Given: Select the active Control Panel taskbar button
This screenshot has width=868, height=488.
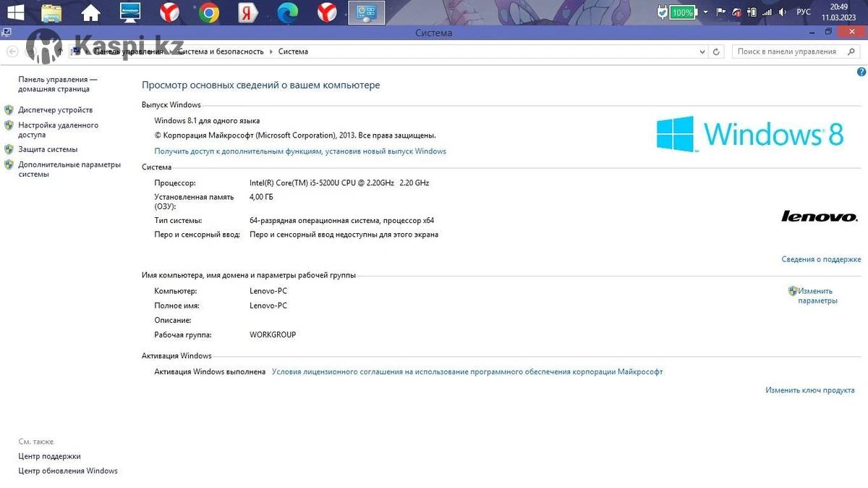Looking at the screenshot, I should tap(367, 12).
